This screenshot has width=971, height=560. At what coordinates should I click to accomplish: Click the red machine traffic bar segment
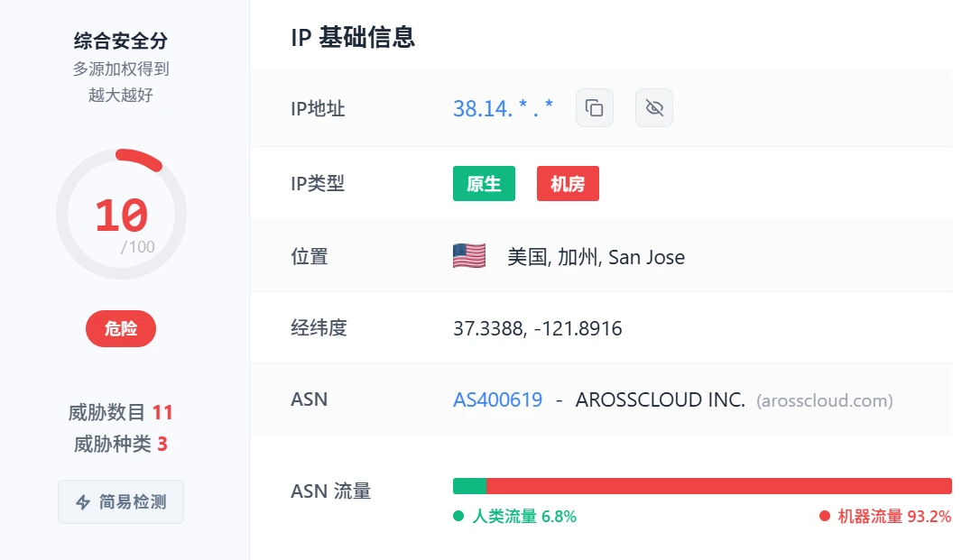tap(719, 486)
